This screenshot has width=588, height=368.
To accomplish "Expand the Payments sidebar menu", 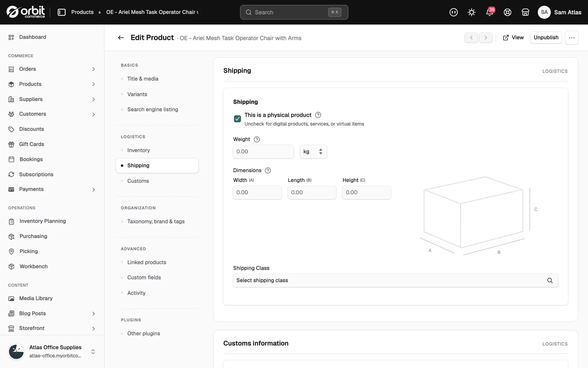I will 93,190.
